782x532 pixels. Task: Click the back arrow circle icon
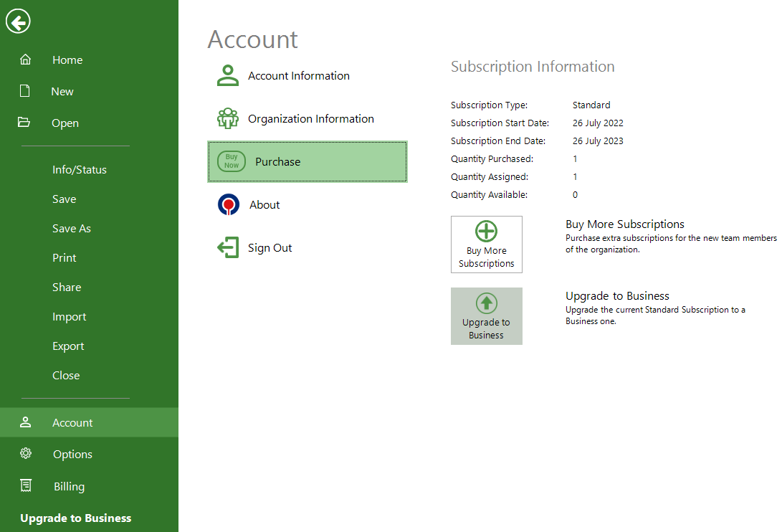tap(18, 22)
